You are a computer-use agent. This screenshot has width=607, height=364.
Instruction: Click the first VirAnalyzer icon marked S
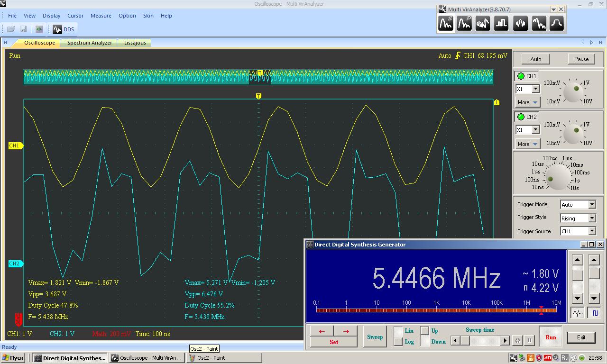(445, 23)
